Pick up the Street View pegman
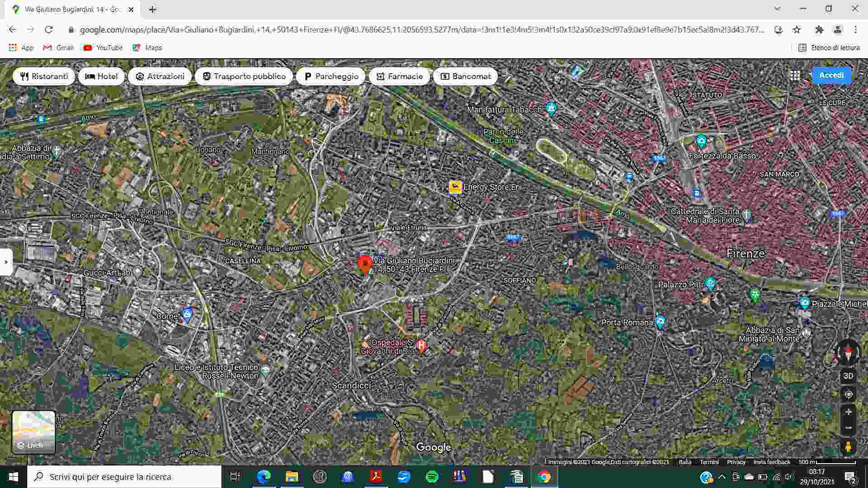 848,447
